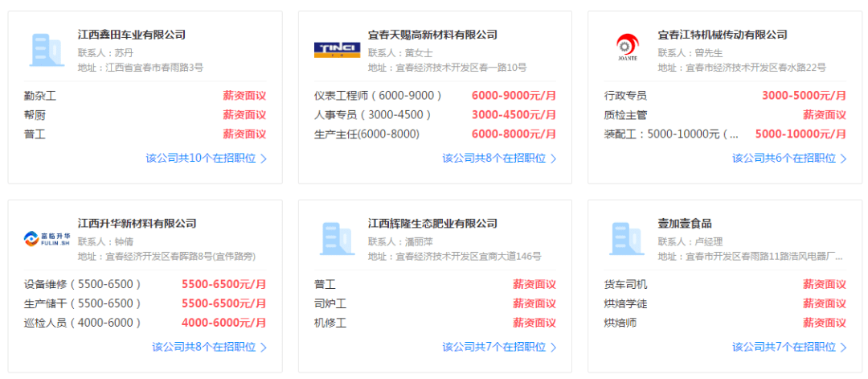This screenshot has height=379, width=868.
Task: Open the 烘焙学徒 job posting
Action: pyautogui.click(x=625, y=304)
